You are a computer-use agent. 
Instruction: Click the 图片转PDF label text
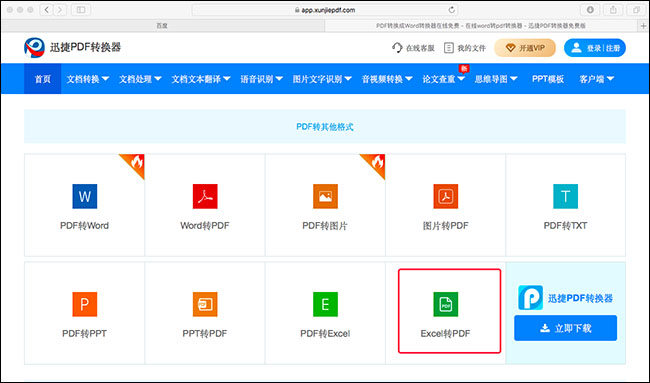446,225
